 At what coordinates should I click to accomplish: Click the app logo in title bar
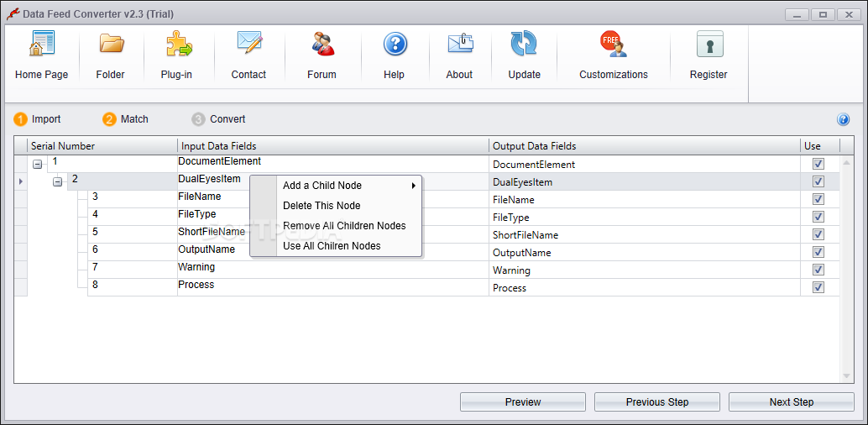coord(12,13)
